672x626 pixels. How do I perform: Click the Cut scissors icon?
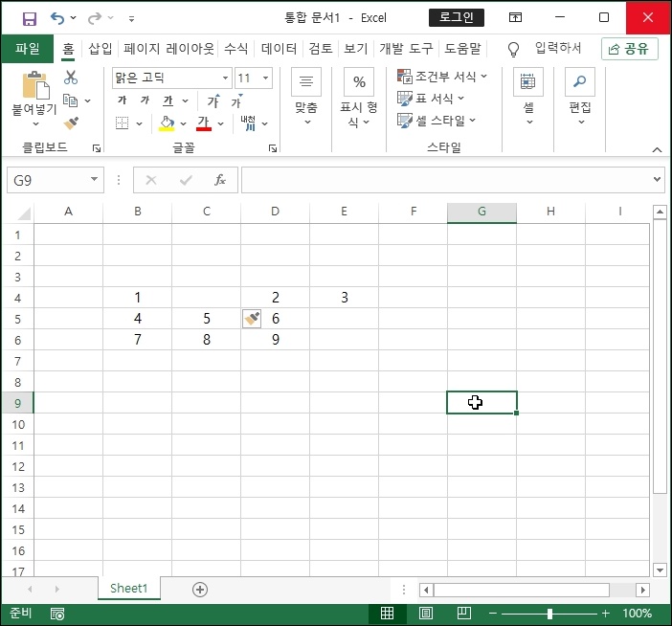click(71, 78)
